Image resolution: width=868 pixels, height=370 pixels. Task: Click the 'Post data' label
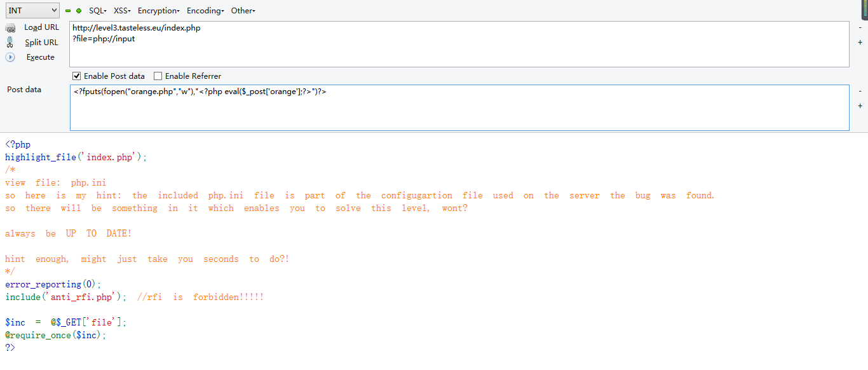pyautogui.click(x=24, y=90)
